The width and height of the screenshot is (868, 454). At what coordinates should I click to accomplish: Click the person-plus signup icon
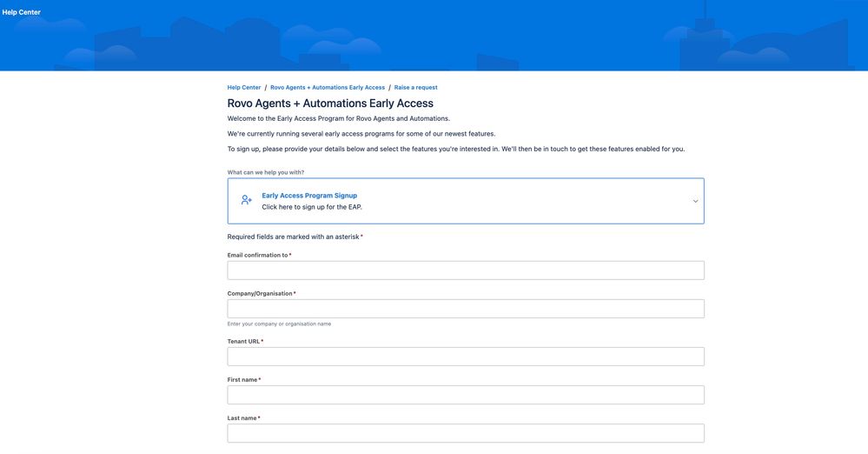(x=247, y=200)
